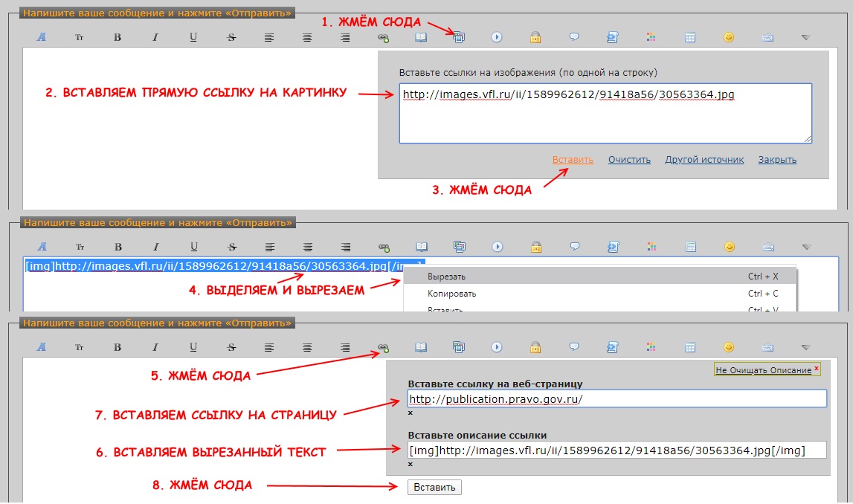This screenshot has height=504, width=853.
Task: Click the Закрыть link
Action: 777,160
